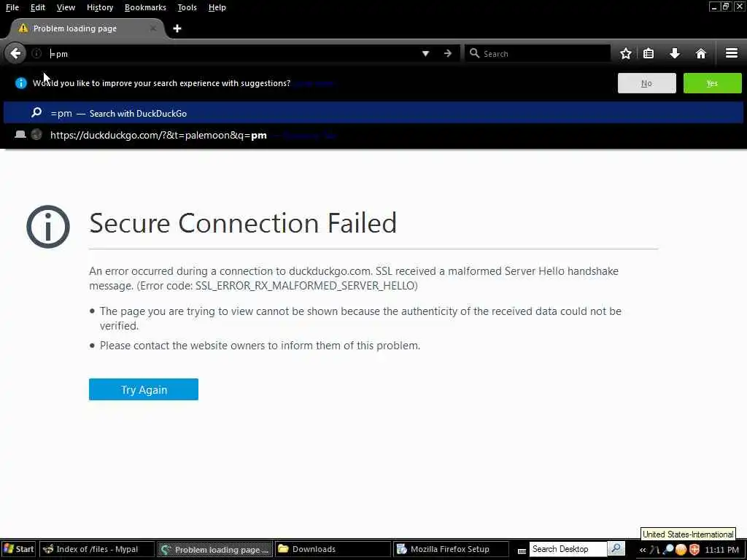Click the site identity info icon
Screen dimensions: 747x560
point(36,53)
